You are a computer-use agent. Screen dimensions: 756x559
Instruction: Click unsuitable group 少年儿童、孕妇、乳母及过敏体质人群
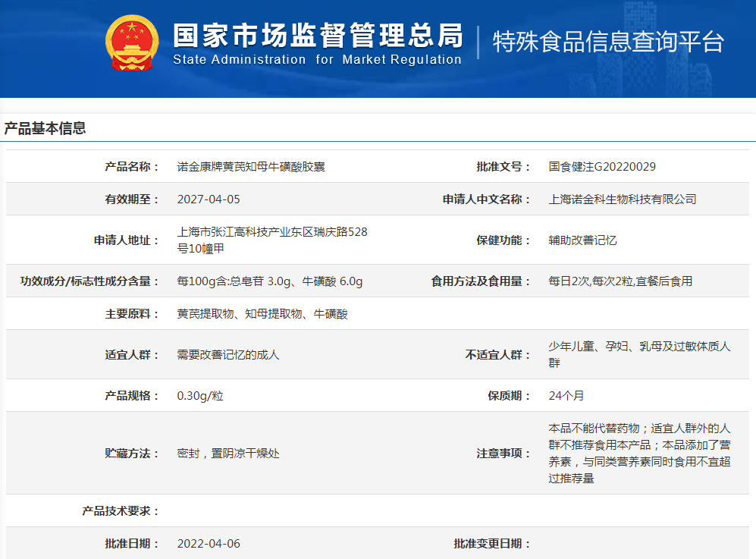[639, 354]
